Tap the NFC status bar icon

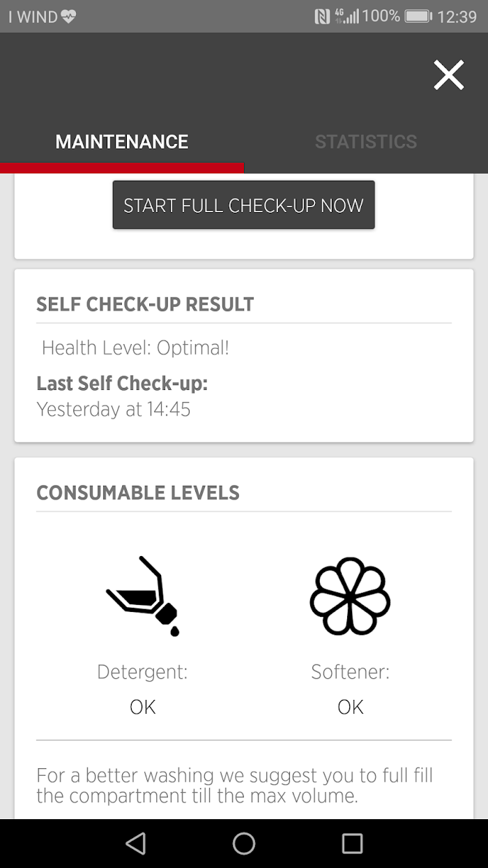322,16
